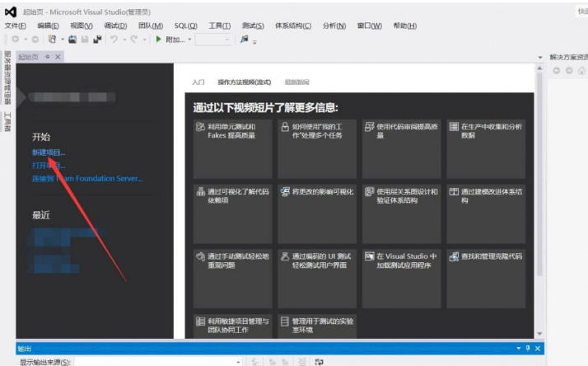Open the Solution Explorer panel options arrow
This screenshot has width=588, height=366.
(x=541, y=57)
